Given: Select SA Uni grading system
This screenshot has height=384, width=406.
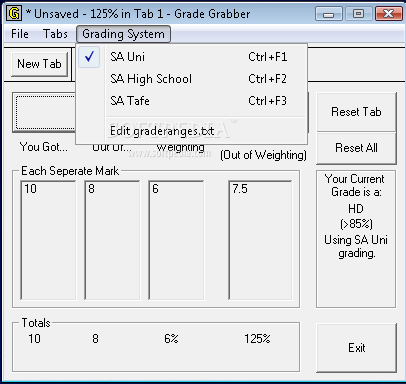Looking at the screenshot, I should click(191, 57).
